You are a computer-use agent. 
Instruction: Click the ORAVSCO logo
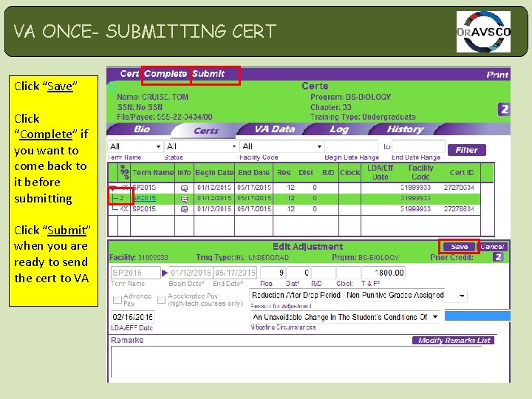483,32
